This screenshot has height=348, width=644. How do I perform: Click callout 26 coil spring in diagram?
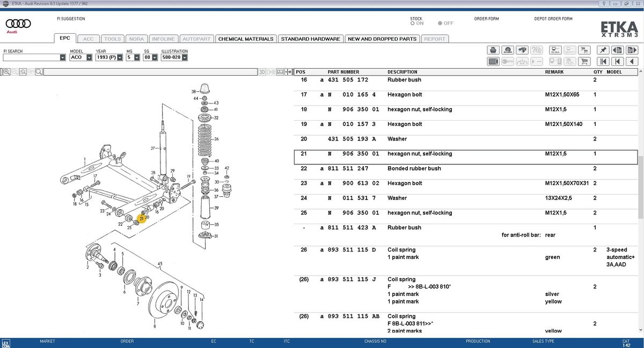tap(217, 139)
